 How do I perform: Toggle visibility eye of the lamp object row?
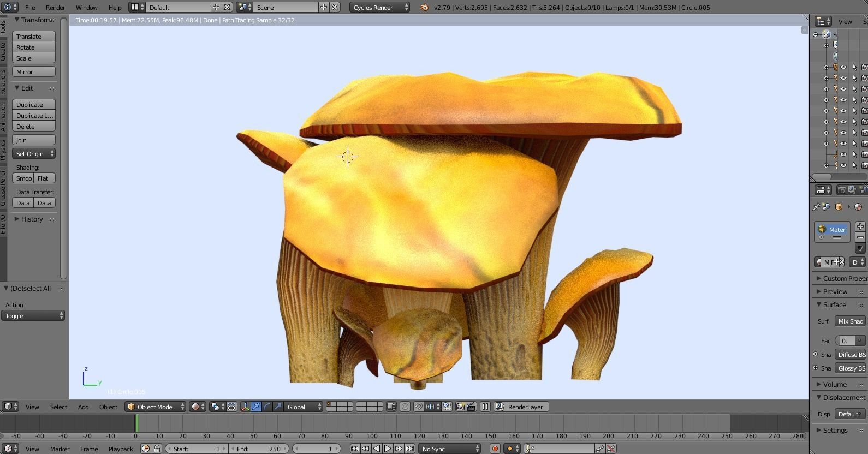point(844,165)
